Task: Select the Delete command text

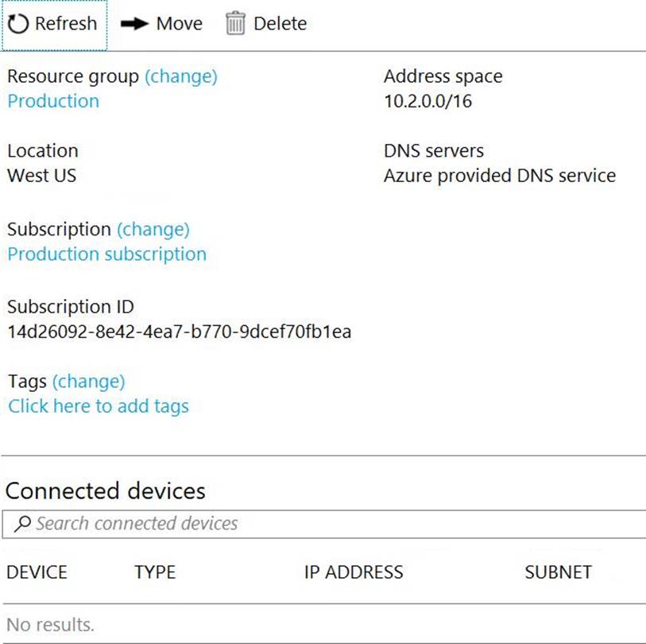Action: [280, 24]
